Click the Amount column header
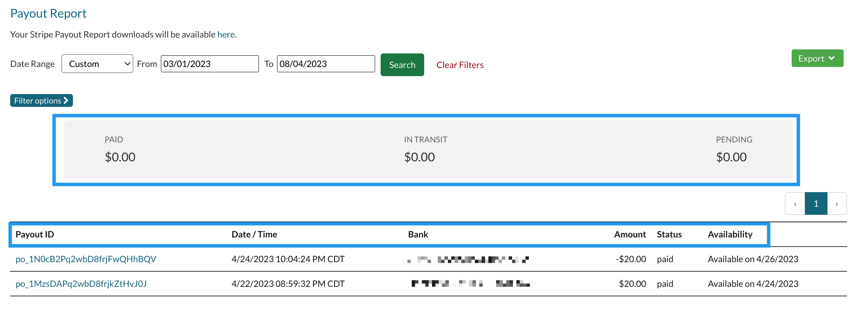The width and height of the screenshot is (868, 320). pos(630,234)
